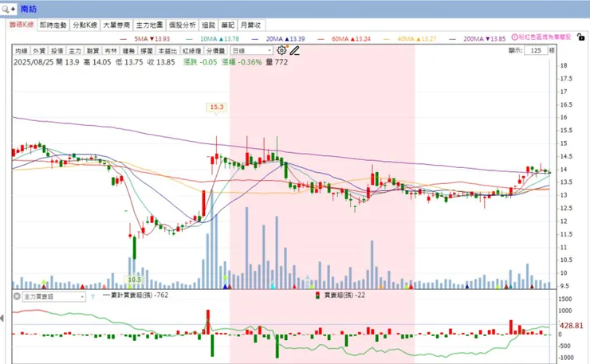Click the 10.5 low price label

tap(134, 280)
